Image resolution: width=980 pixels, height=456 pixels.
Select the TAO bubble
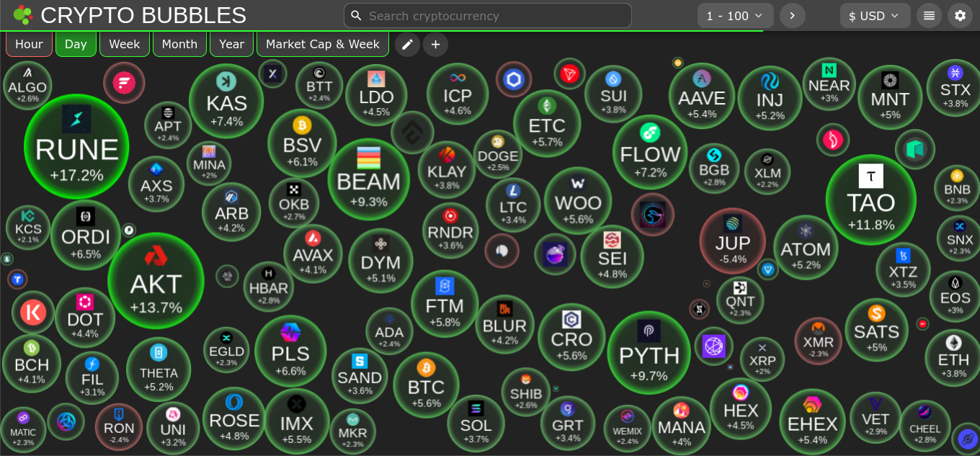(870, 199)
